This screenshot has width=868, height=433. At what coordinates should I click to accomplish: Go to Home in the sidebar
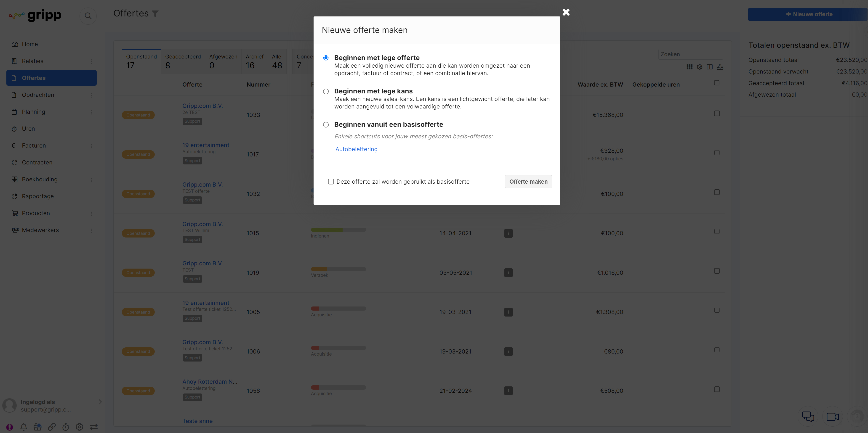point(30,44)
